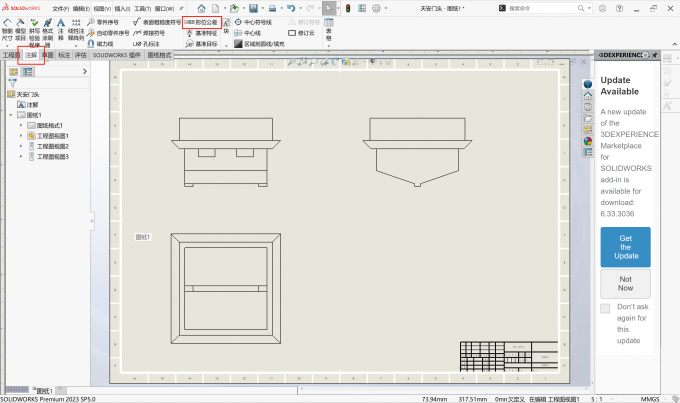Viewport: 680px width, 403px height.
Task: Expand the 工程图视图2 node
Action: 21,146
